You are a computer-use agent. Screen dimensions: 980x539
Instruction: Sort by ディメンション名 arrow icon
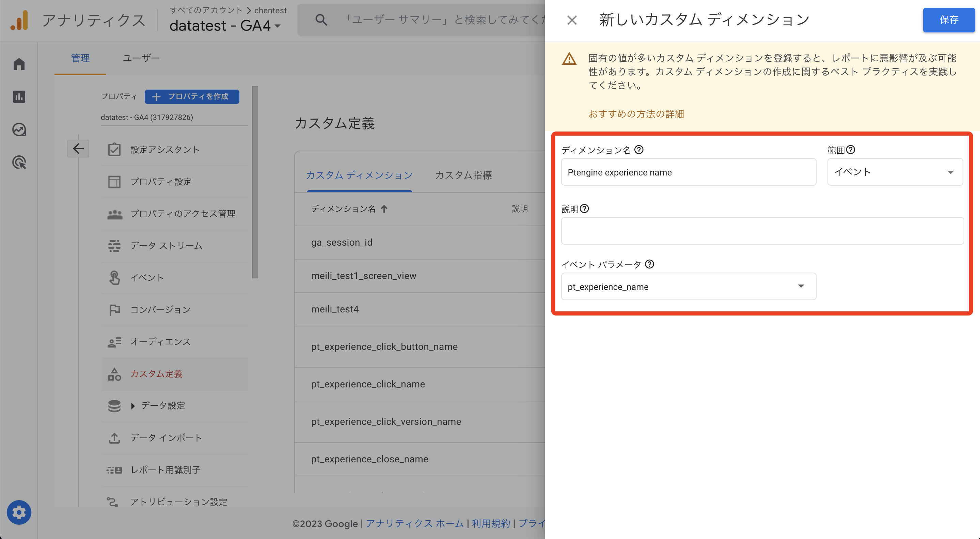pos(384,209)
